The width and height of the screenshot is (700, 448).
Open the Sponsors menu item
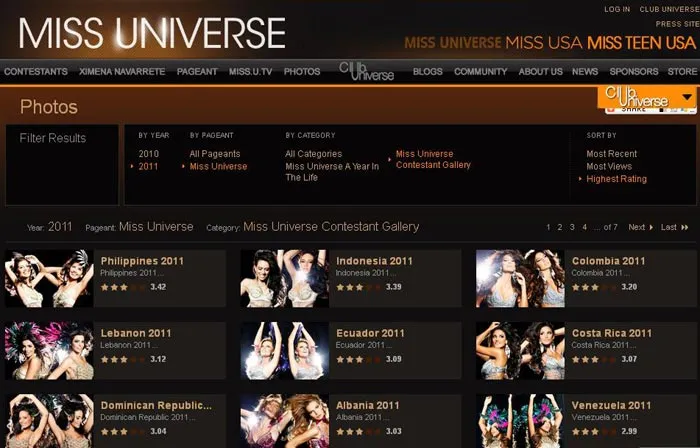point(634,72)
